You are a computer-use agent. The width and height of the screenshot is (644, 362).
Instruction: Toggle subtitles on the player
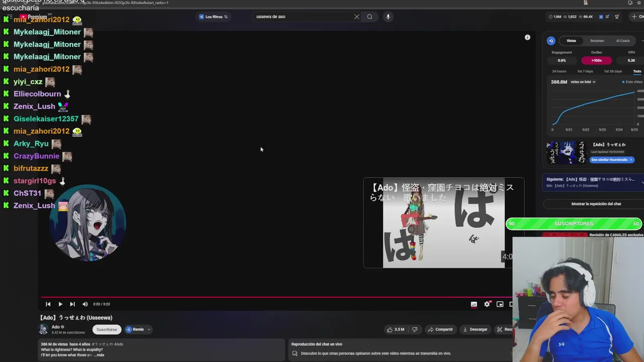[x=474, y=304]
